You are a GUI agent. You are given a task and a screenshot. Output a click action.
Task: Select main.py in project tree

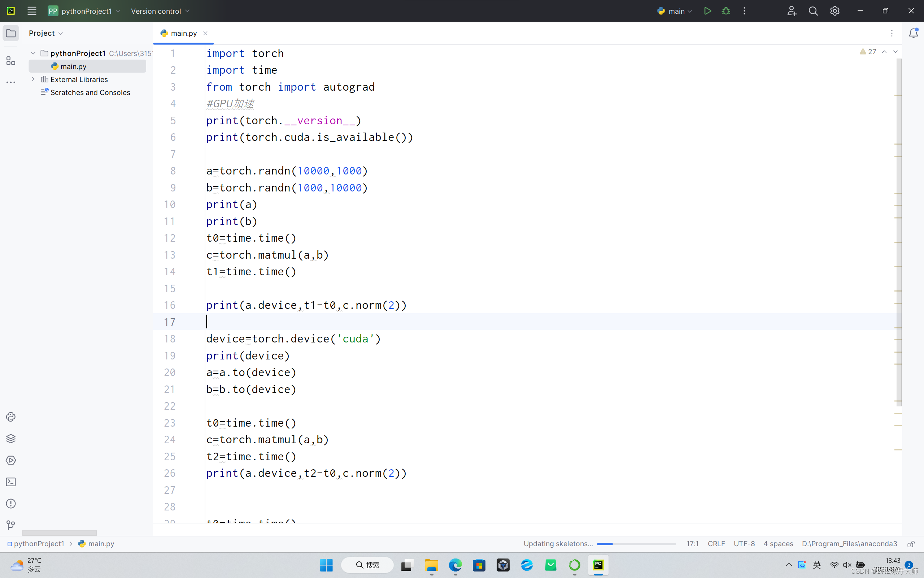point(87,66)
